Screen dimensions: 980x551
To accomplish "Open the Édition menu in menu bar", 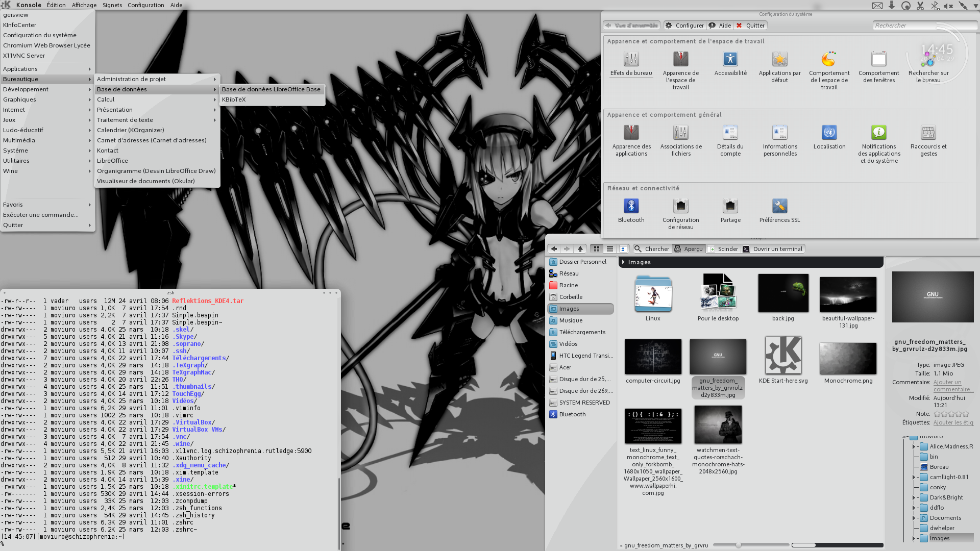I will [x=56, y=5].
